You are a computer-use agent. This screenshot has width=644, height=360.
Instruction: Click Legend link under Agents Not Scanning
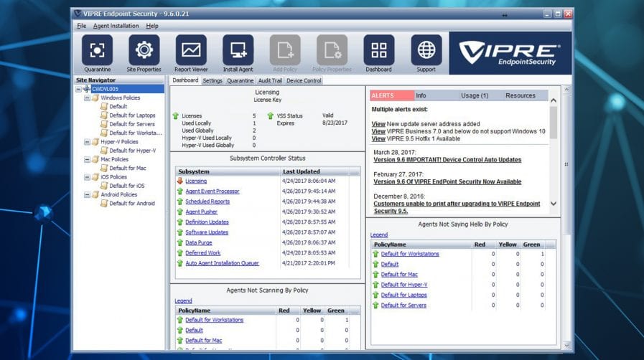183,300
